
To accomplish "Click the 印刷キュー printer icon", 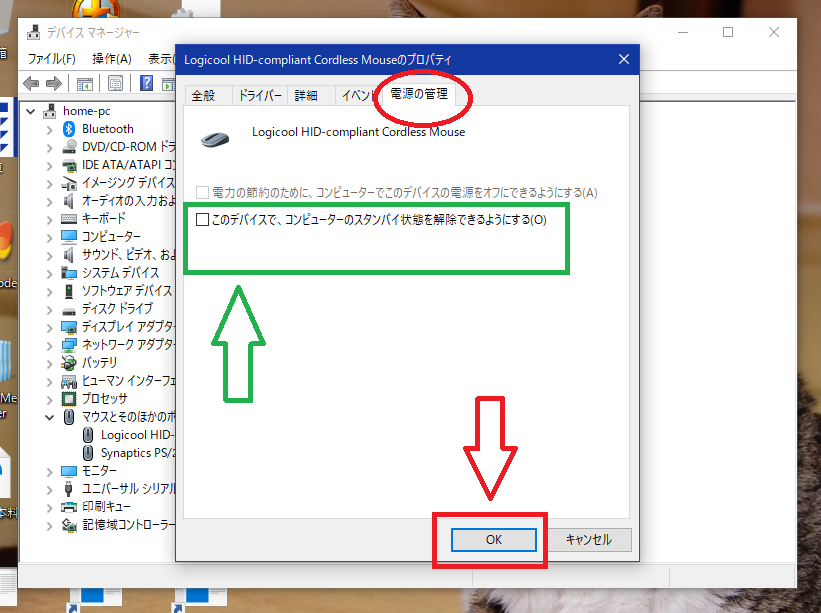I will point(69,507).
